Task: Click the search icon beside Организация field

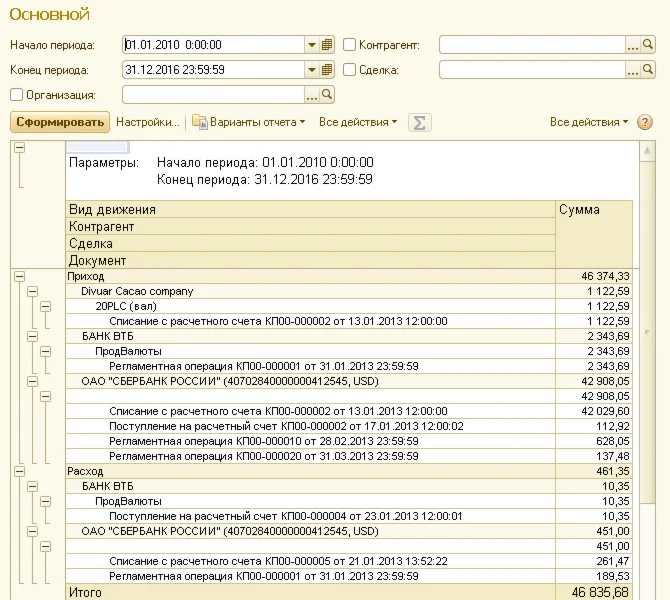Action: (x=327, y=95)
